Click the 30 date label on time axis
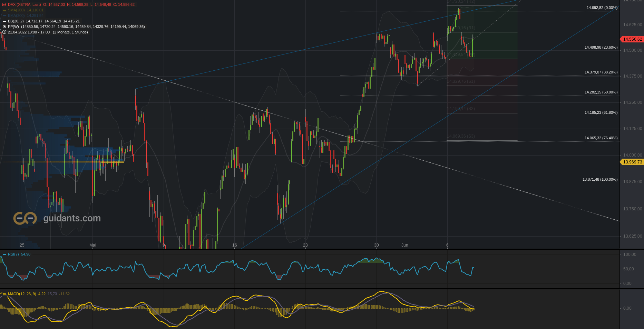The image size is (644, 329). point(377,245)
